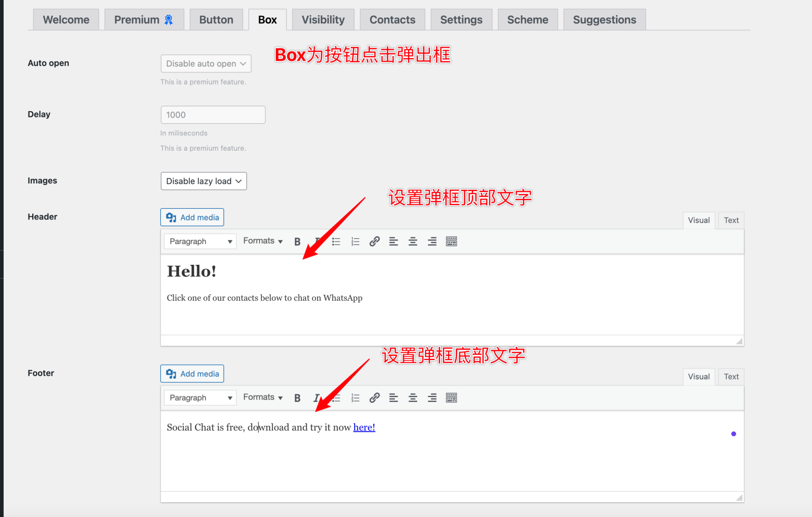Click the link icon in Footer editor toolbar
Screen dimensions: 812x517
coord(374,398)
